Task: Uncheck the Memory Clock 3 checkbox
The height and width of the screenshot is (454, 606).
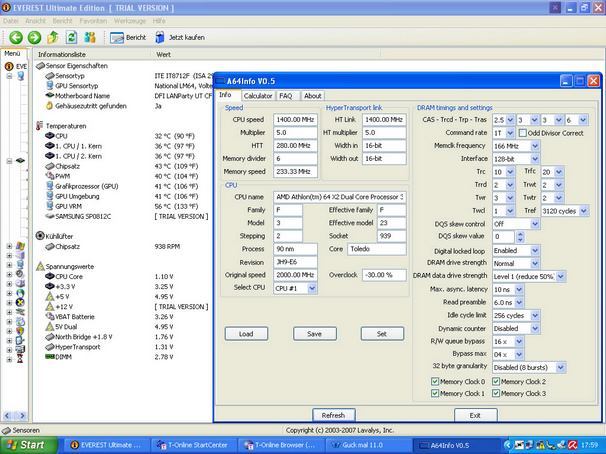Action: pos(495,393)
